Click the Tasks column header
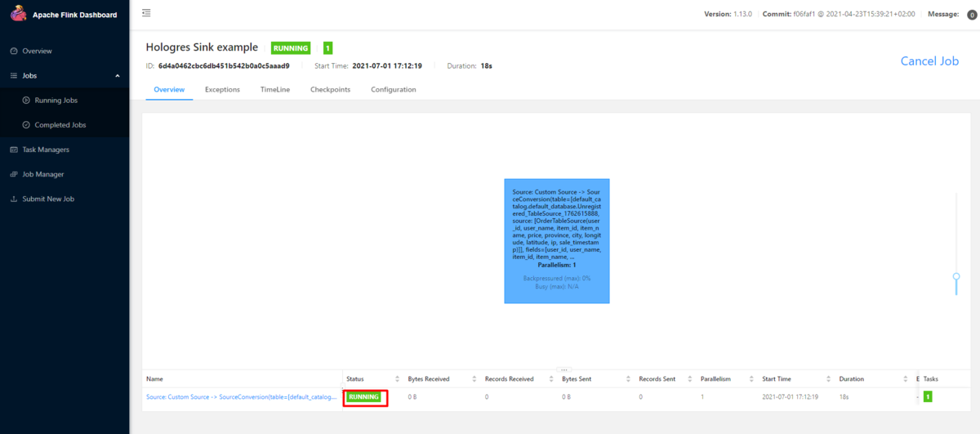 click(x=932, y=378)
